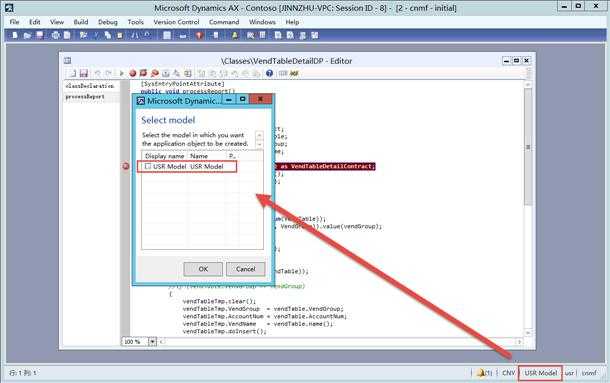The width and height of the screenshot is (610, 383).
Task: Click the horizontal scroll left arrow in editor
Action: point(162,342)
